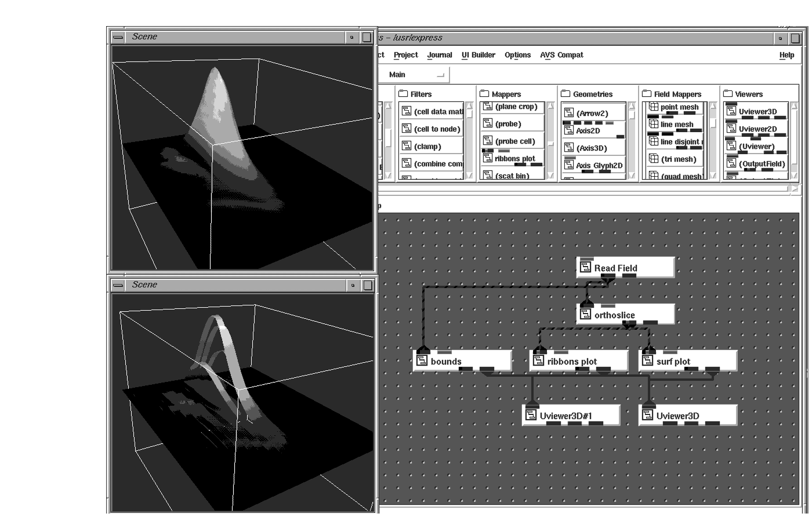The width and height of the screenshot is (812, 517).
Task: Open the Project menu
Action: point(405,55)
